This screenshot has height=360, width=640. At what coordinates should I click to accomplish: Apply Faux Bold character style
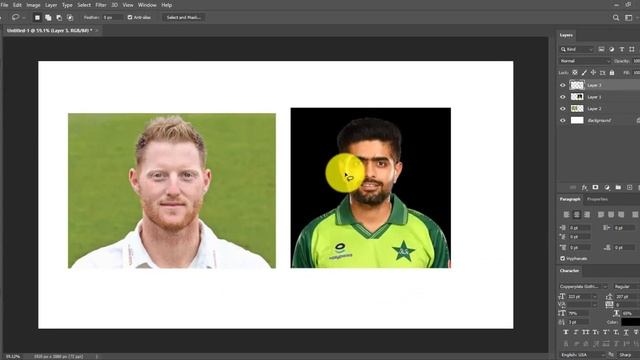pos(566,332)
